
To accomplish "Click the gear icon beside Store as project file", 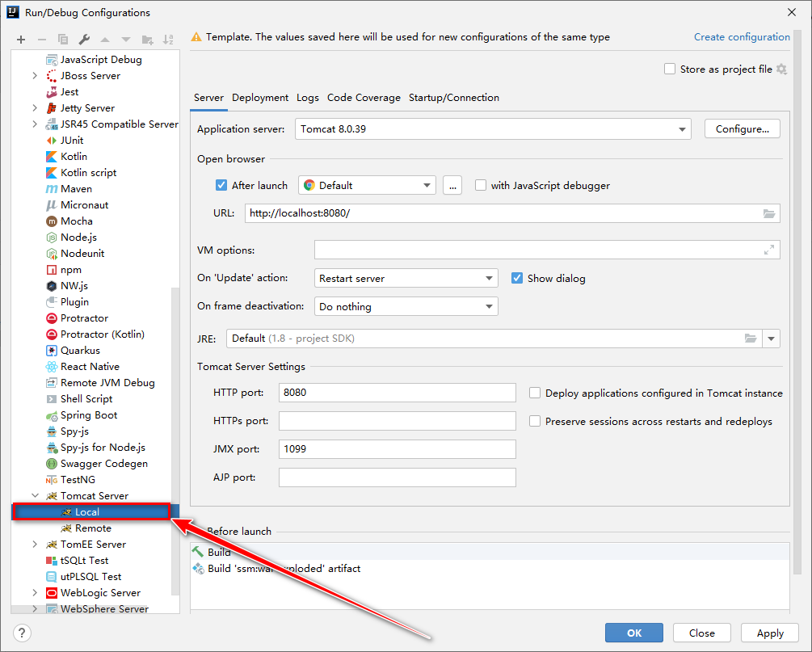I will click(782, 69).
